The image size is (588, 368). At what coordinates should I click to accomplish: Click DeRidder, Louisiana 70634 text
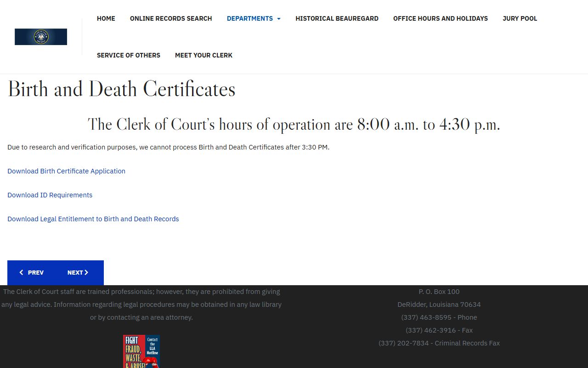[439, 305]
